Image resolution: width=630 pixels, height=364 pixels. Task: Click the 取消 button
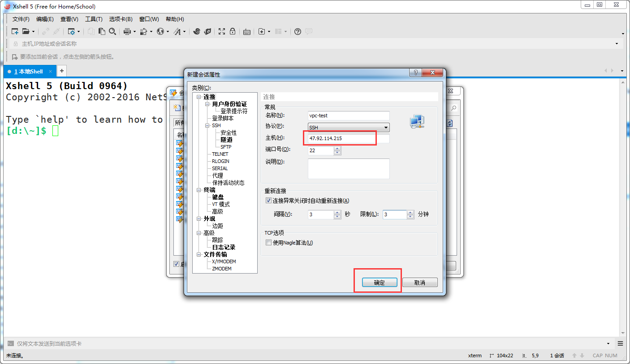click(419, 283)
